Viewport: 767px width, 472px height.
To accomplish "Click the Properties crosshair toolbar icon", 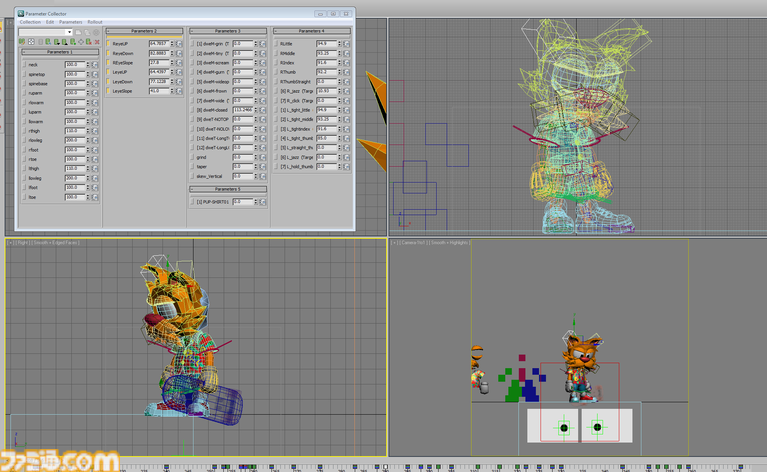I will [x=81, y=42].
